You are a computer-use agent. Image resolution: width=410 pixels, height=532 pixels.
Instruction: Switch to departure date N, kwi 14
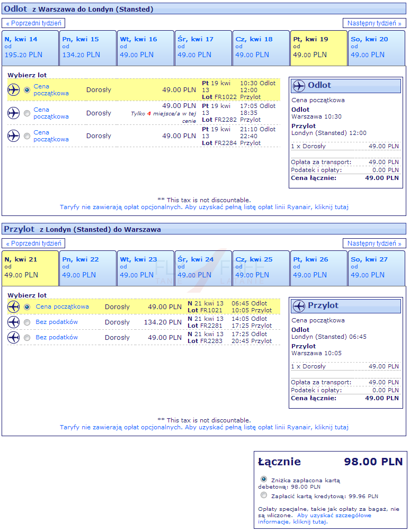[x=30, y=48]
